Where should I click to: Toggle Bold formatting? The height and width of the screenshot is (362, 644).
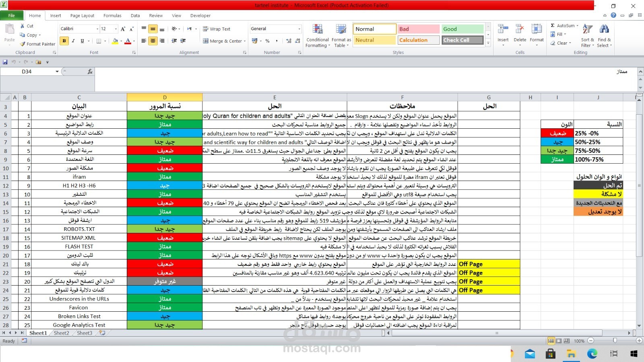click(64, 41)
